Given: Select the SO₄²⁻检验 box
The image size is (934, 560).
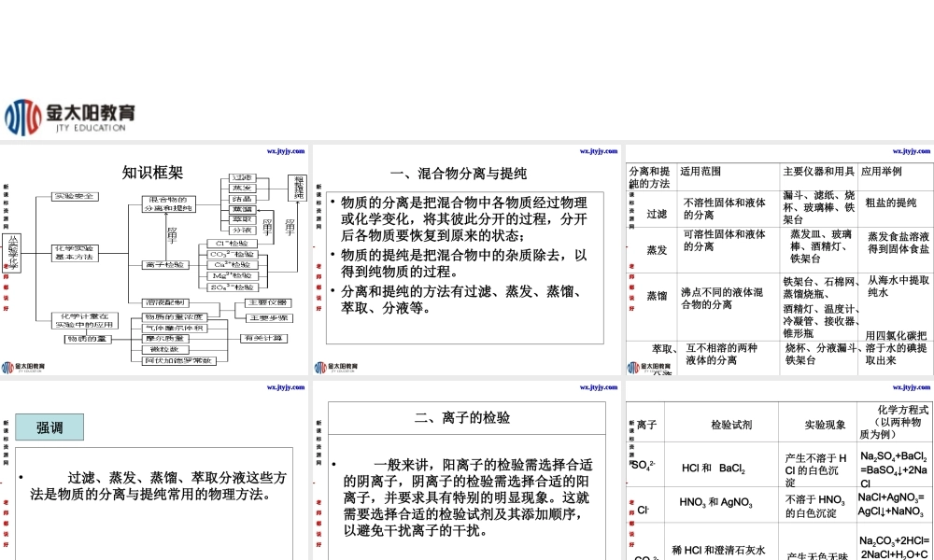Looking at the screenshot, I should pos(233,287).
